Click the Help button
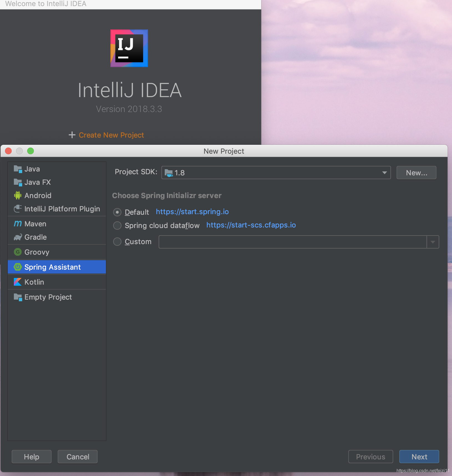Viewport: 452px width, 476px height. click(x=32, y=457)
